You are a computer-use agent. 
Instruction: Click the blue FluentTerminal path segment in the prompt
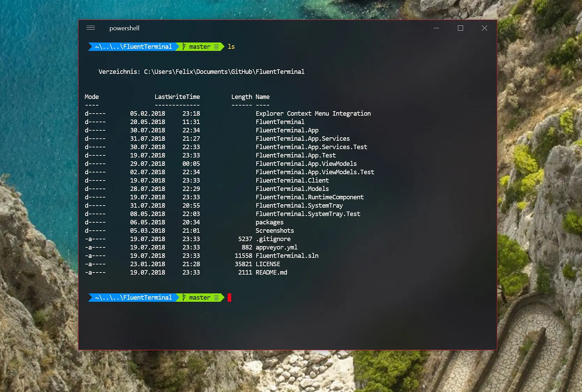(133, 46)
